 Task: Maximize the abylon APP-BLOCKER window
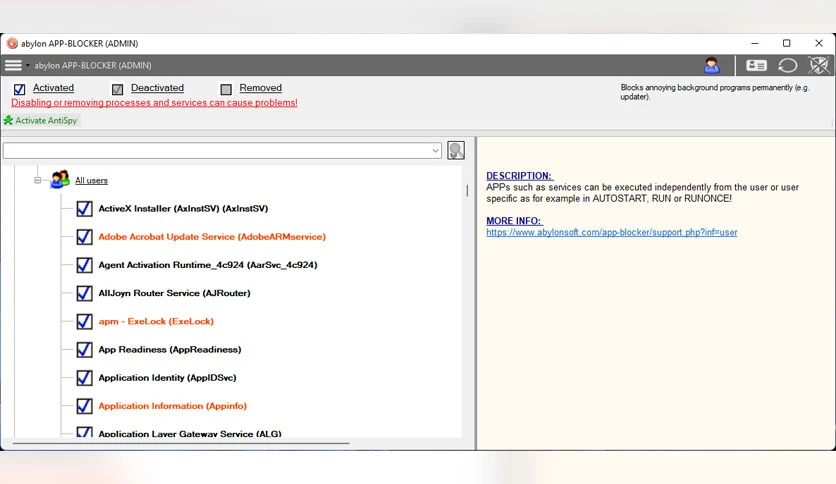coord(786,43)
